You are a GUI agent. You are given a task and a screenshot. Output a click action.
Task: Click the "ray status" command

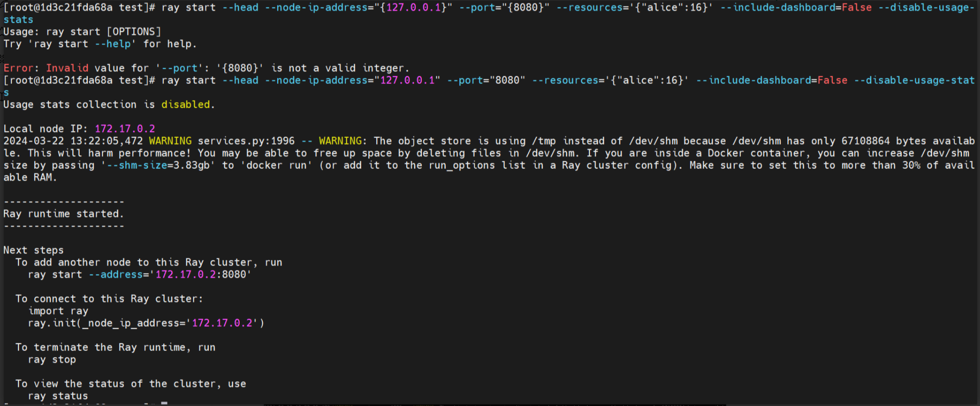[x=58, y=396]
